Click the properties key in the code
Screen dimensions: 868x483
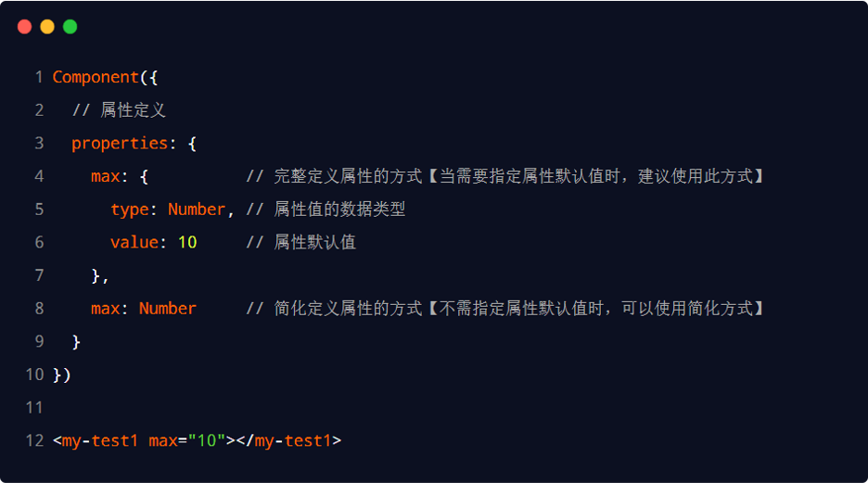(x=119, y=144)
